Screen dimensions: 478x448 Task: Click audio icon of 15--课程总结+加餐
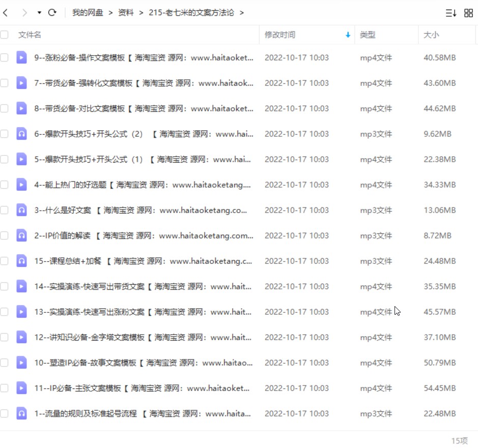[x=22, y=261]
